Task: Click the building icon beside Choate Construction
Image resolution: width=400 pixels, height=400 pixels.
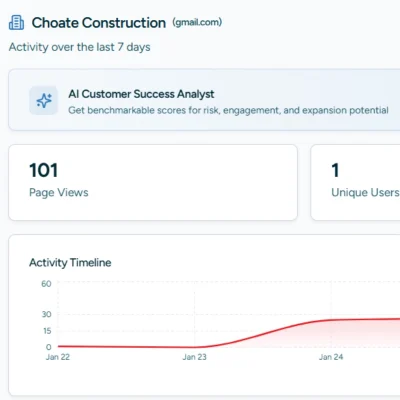Action: [16, 23]
